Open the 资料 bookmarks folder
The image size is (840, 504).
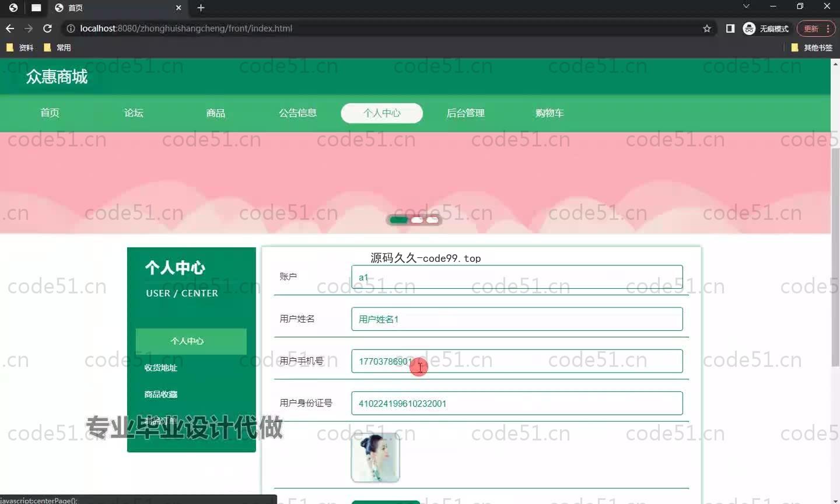coord(20,47)
